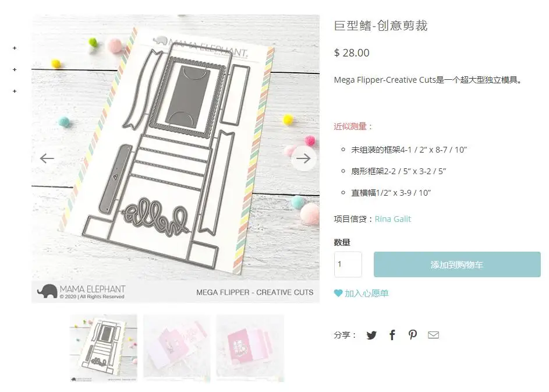Viewport: 549px width, 392px height.
Task: Share product on Pinterest
Action: (x=413, y=335)
